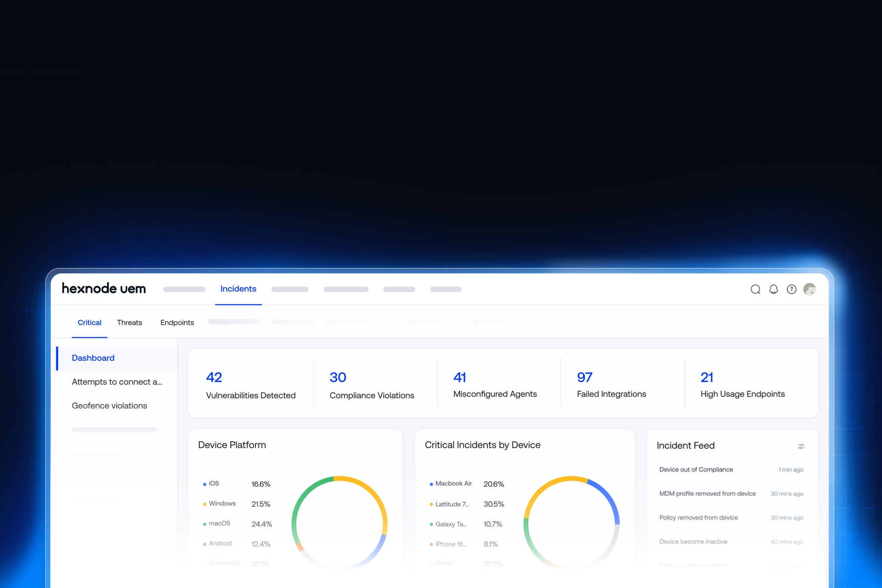Expand the truncated Attempts to connect sidebar item
Screen dimensions: 882x588
116,382
